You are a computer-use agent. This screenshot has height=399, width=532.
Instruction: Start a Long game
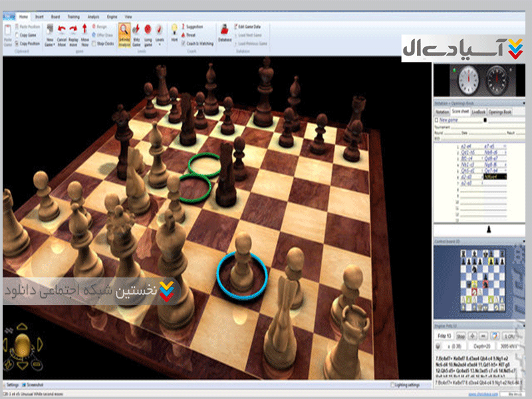pos(148,34)
